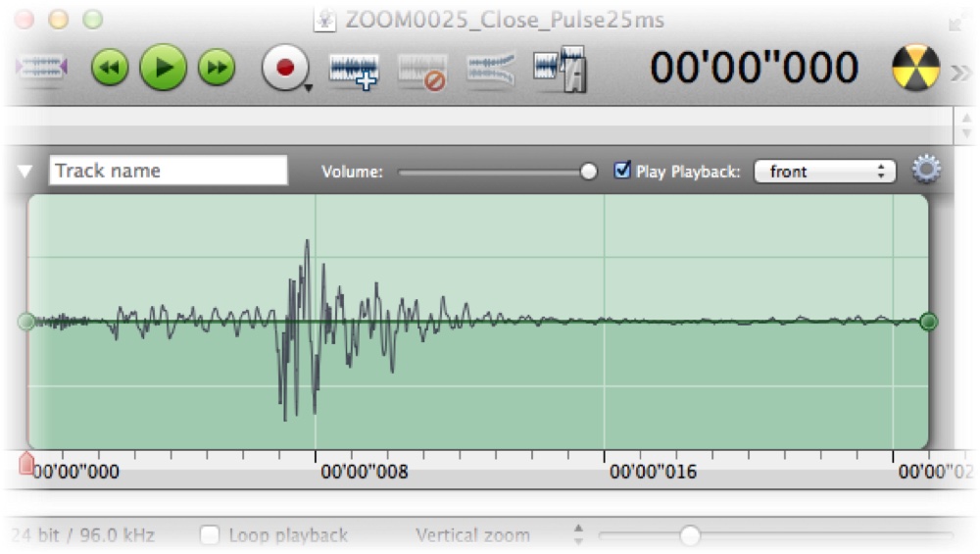Show more toolbar items via the chevron
Screen dimensions: 980x554
(x=960, y=74)
